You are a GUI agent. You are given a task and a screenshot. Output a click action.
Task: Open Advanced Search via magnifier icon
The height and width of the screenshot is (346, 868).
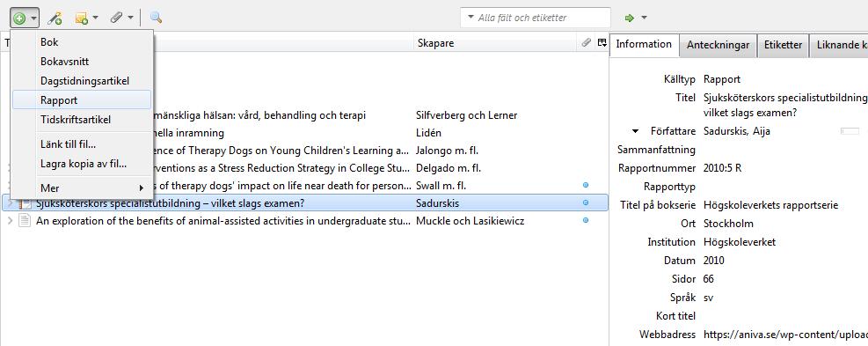157,18
